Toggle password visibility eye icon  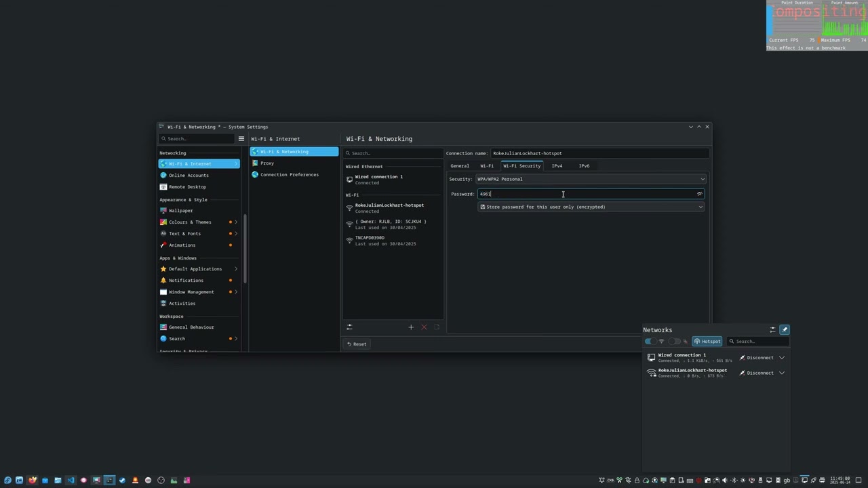pos(700,194)
